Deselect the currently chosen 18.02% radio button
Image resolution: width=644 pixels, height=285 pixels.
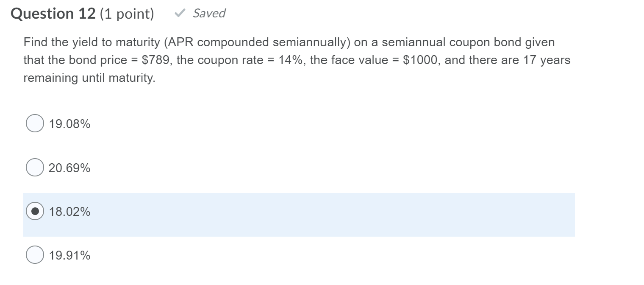coord(35,211)
